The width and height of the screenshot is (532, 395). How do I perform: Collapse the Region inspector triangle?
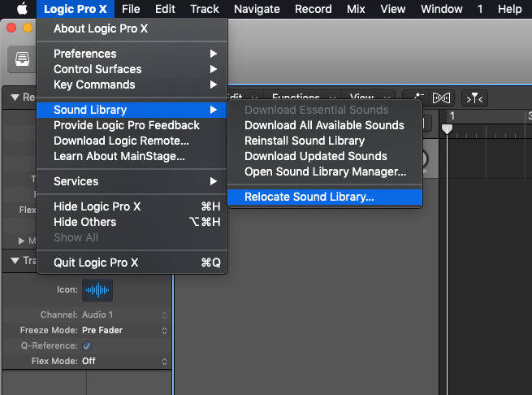click(x=15, y=98)
